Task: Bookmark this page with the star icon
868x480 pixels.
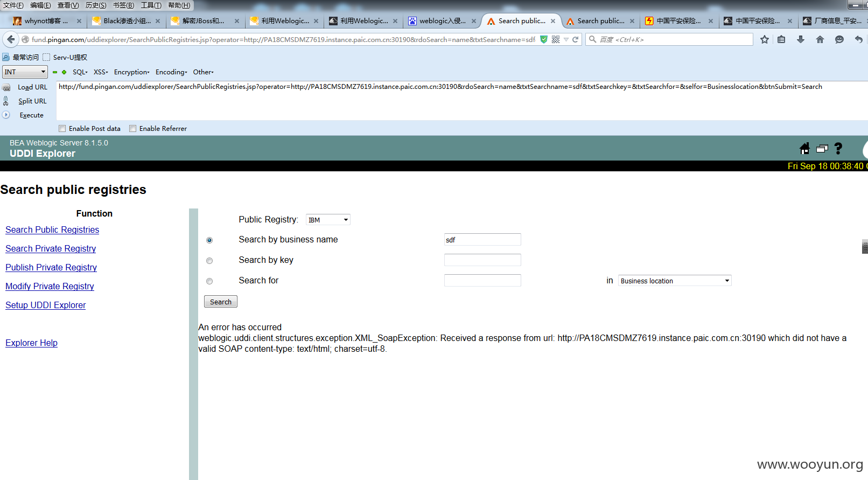Action: coord(765,39)
